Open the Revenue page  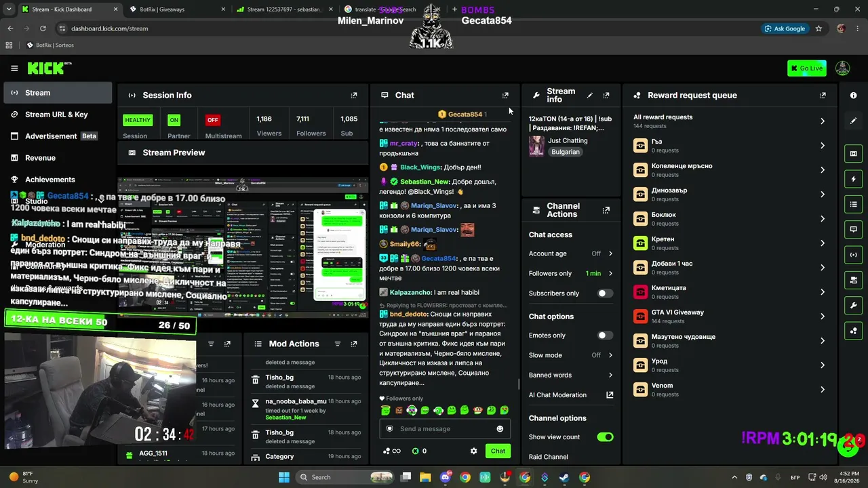click(58, 158)
